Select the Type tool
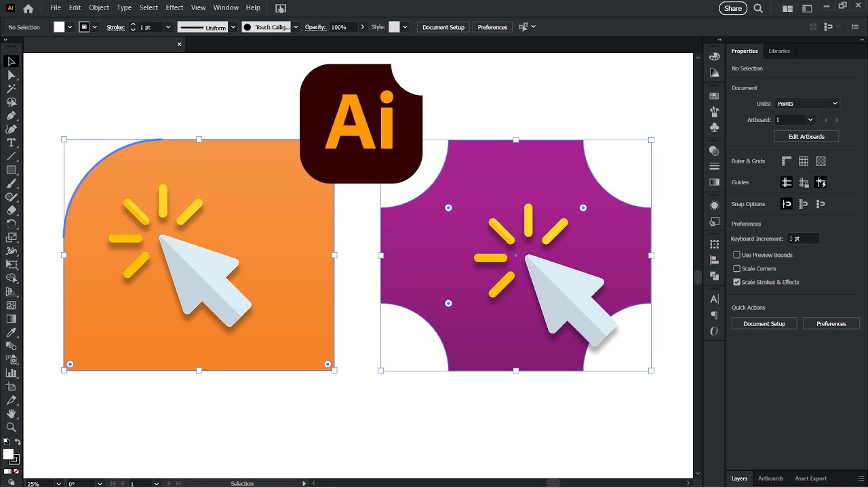868x488 pixels. 12,143
